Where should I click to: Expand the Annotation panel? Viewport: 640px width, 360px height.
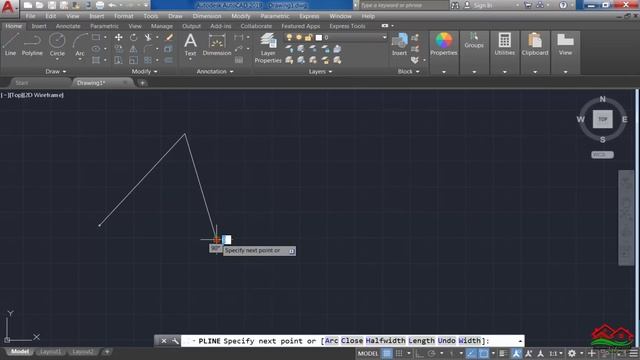coord(215,71)
